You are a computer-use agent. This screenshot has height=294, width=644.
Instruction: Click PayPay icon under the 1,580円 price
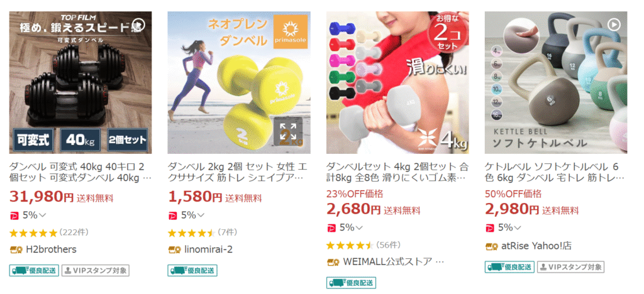pos(172,215)
